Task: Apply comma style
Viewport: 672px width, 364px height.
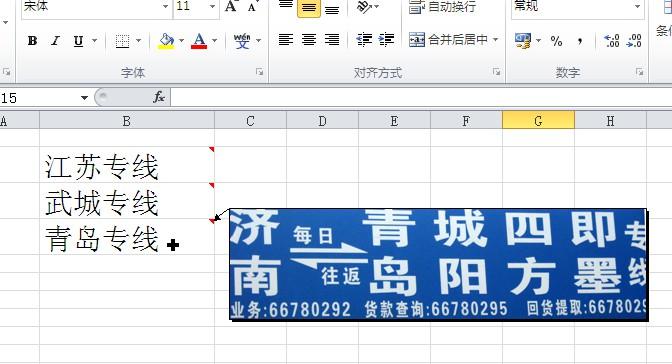Action: point(579,41)
